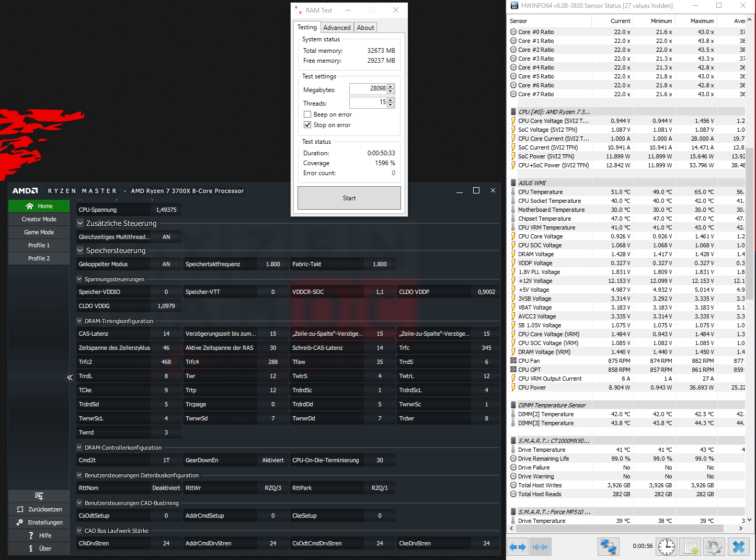Enable Beep on error checkbox
The width and height of the screenshot is (756, 560).
point(307,115)
